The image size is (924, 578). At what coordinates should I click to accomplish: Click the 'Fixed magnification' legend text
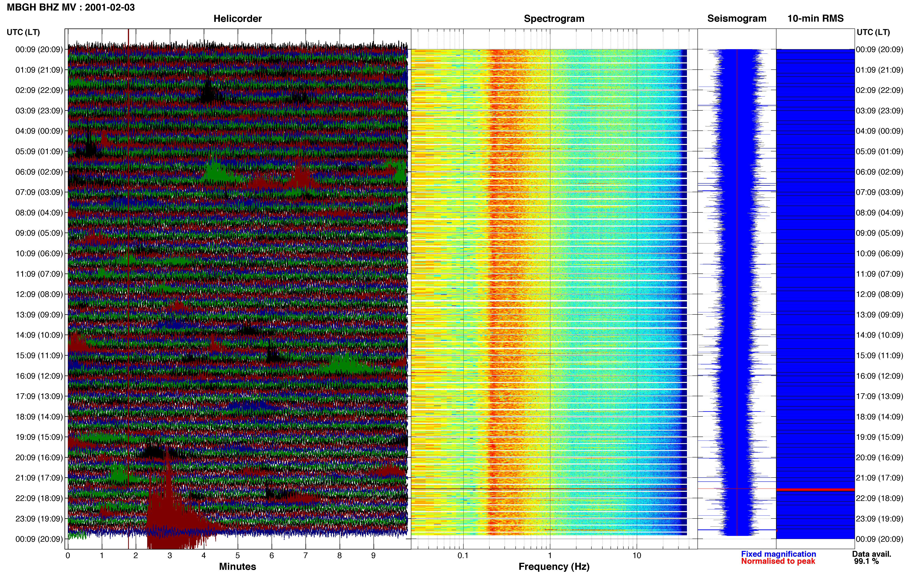[x=778, y=554]
